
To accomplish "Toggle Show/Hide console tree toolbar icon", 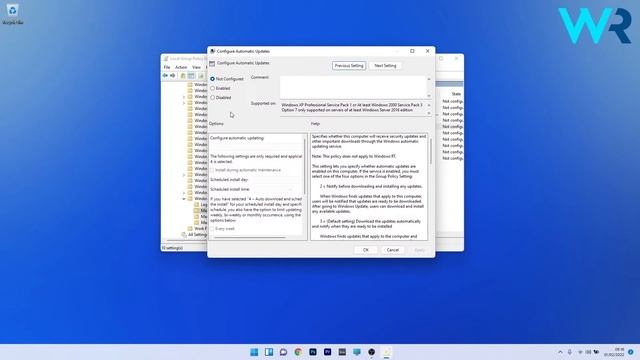I will click(191, 76).
